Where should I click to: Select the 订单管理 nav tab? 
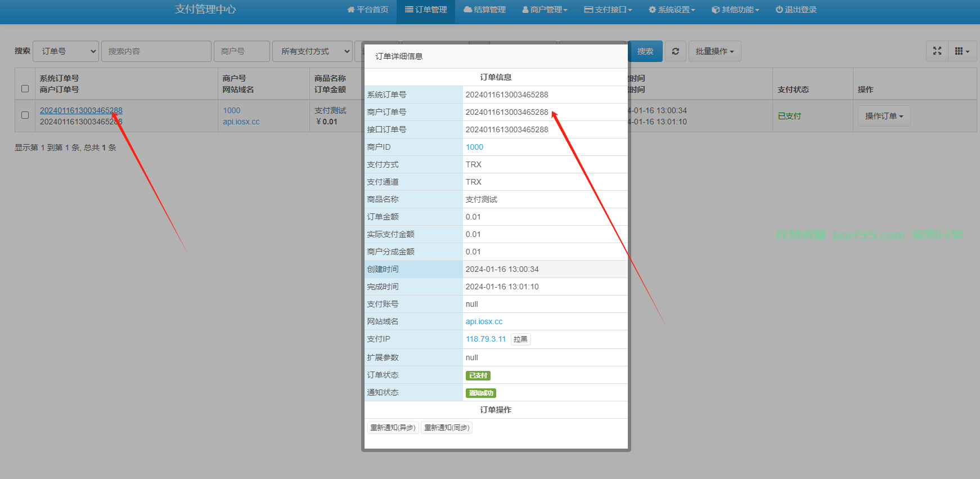426,10
